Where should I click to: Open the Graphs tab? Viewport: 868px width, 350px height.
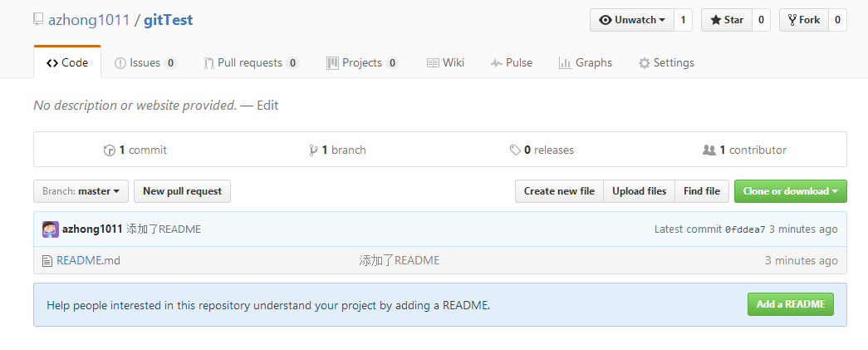(x=586, y=63)
